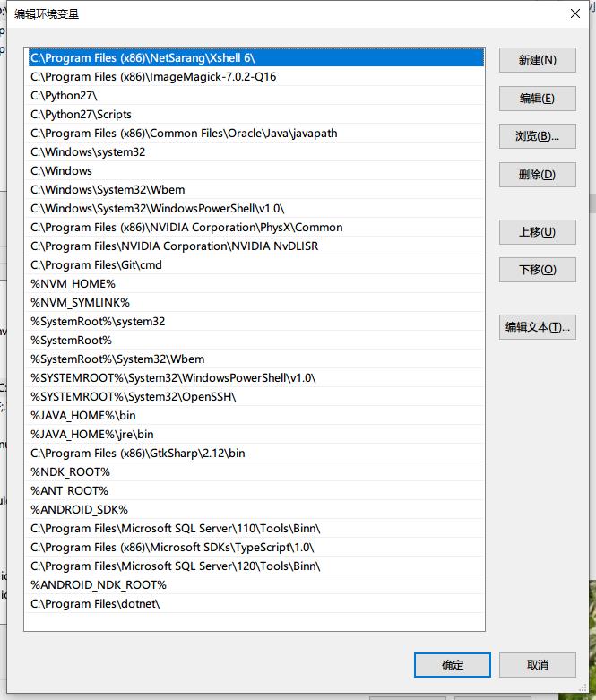Image resolution: width=596 pixels, height=700 pixels.
Task: Cancel the dialog with 取消
Action: click(538, 665)
